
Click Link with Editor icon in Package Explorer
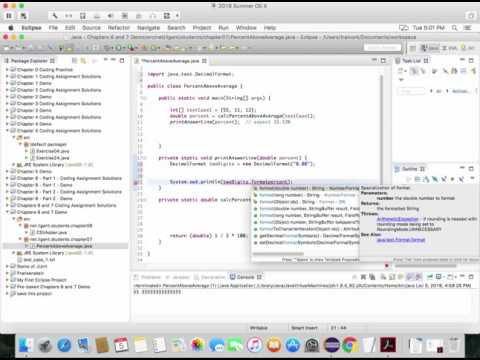[x=83, y=61]
